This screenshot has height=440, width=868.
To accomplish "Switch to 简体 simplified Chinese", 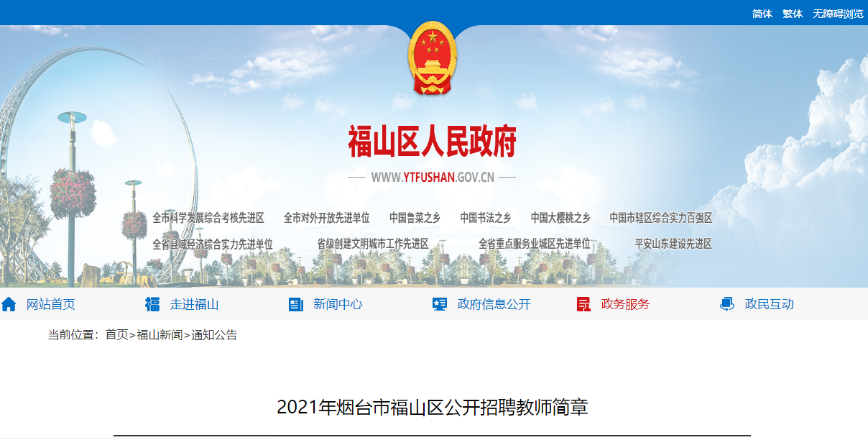I will pos(762,14).
